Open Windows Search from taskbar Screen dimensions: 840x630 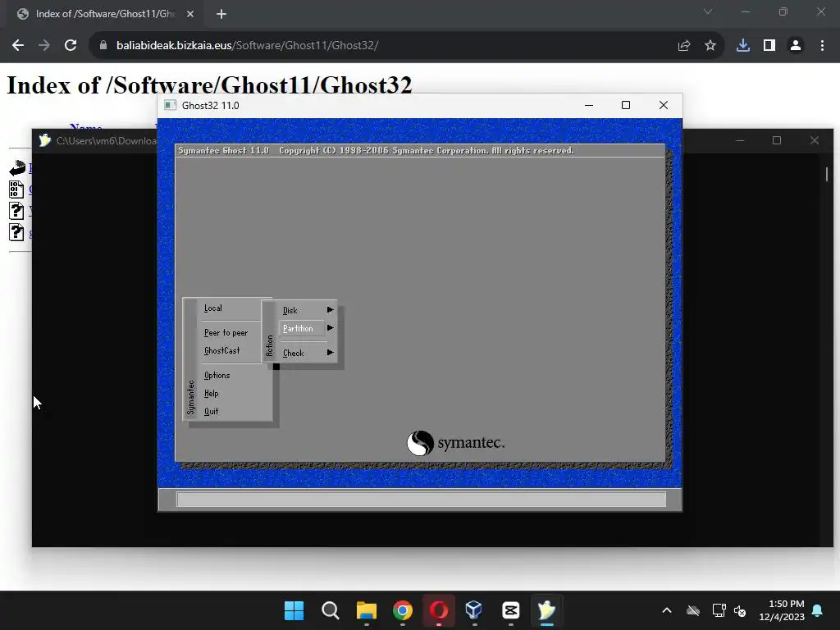(330, 610)
